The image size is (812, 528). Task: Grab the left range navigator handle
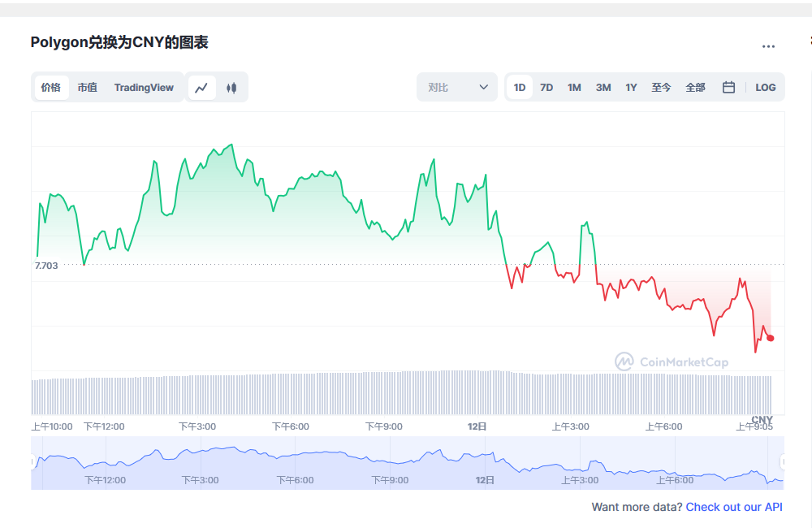[33, 461]
